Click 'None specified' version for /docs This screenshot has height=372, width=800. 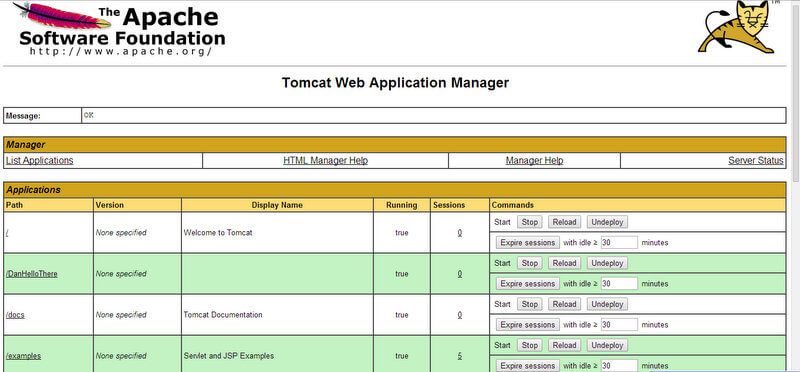click(121, 315)
